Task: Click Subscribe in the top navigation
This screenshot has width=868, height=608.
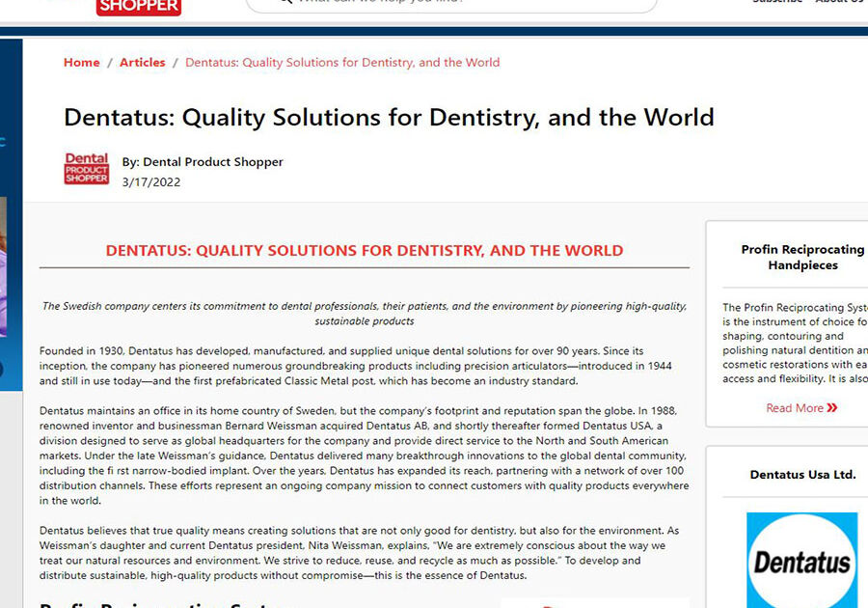Action: point(777,2)
